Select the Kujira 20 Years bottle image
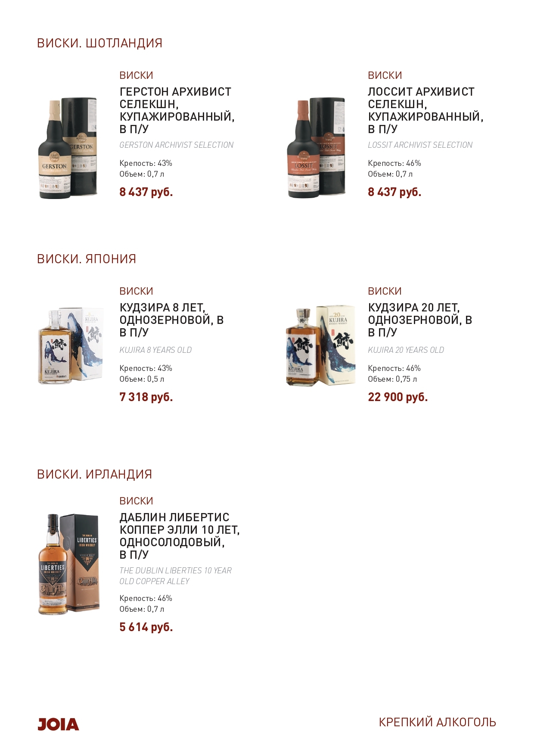 (x=321, y=346)
